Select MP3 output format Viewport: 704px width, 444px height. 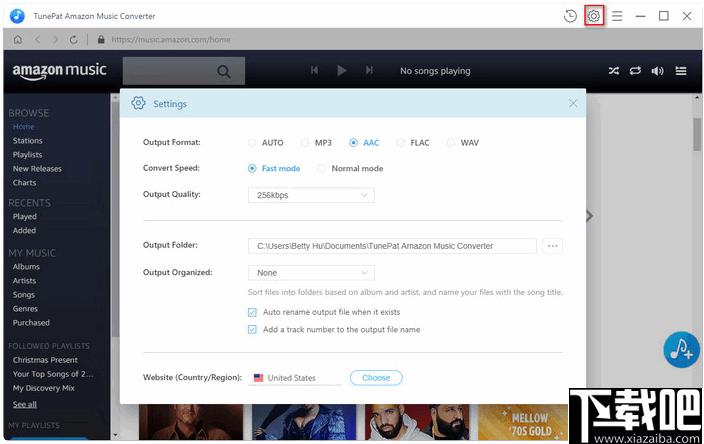[x=316, y=143]
